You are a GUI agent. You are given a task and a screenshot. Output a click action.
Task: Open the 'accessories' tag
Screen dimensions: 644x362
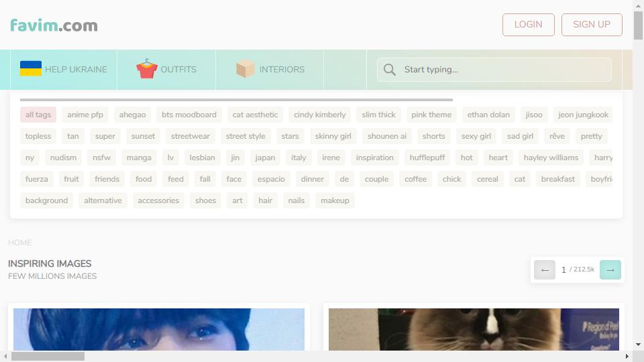coord(158,200)
